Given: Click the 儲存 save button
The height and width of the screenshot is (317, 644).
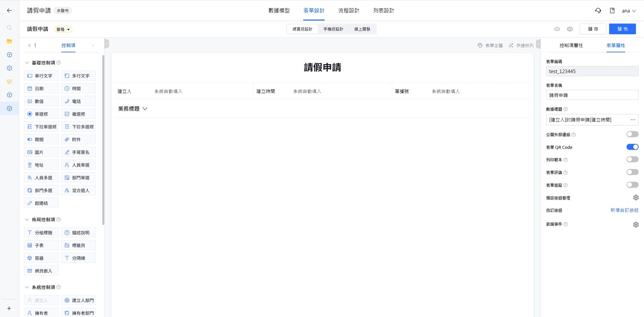Looking at the screenshot, I should point(593,29).
